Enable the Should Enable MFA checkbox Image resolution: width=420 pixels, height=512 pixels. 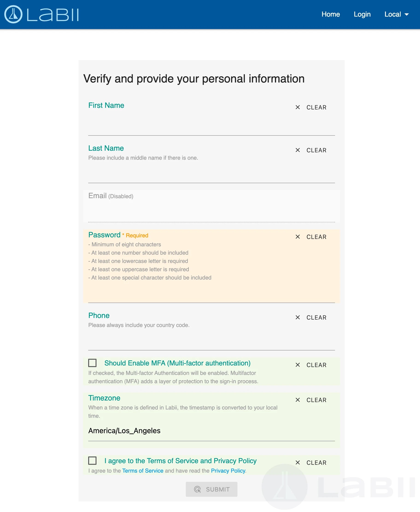(92, 363)
